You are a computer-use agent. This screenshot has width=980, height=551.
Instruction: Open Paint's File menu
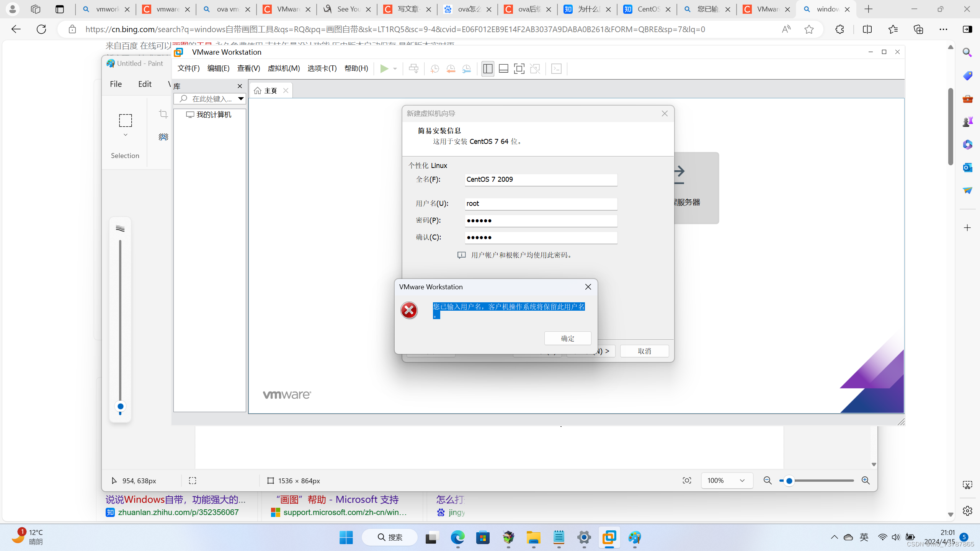pos(116,84)
